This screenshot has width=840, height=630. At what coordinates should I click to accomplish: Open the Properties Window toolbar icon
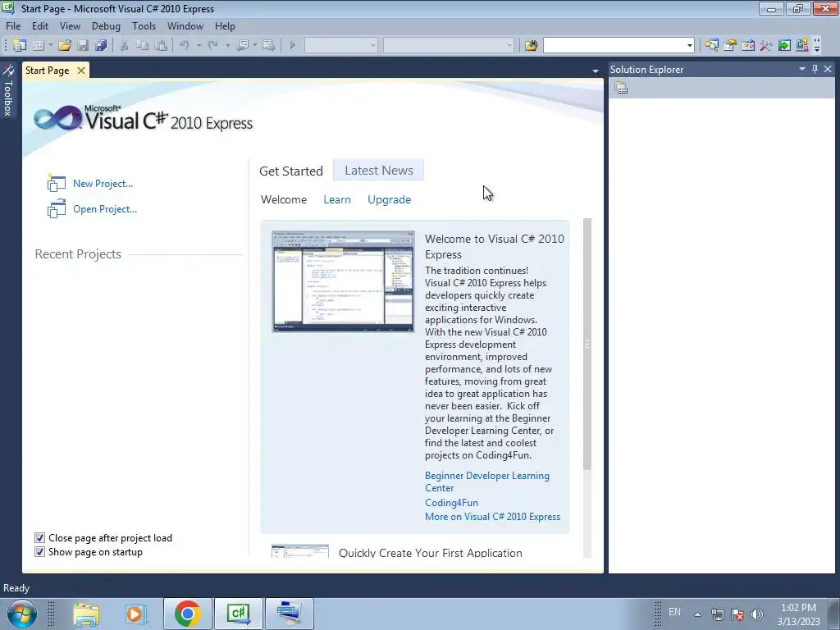729,46
